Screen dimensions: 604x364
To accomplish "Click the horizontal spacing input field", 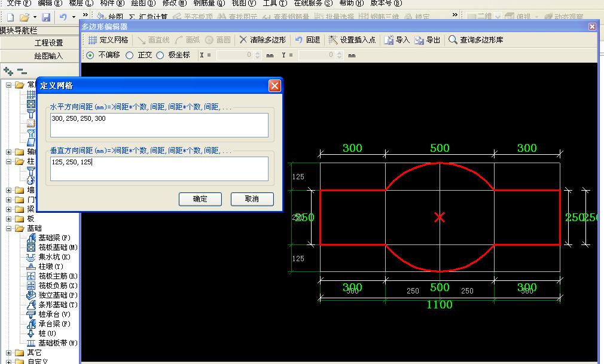I will pos(159,125).
